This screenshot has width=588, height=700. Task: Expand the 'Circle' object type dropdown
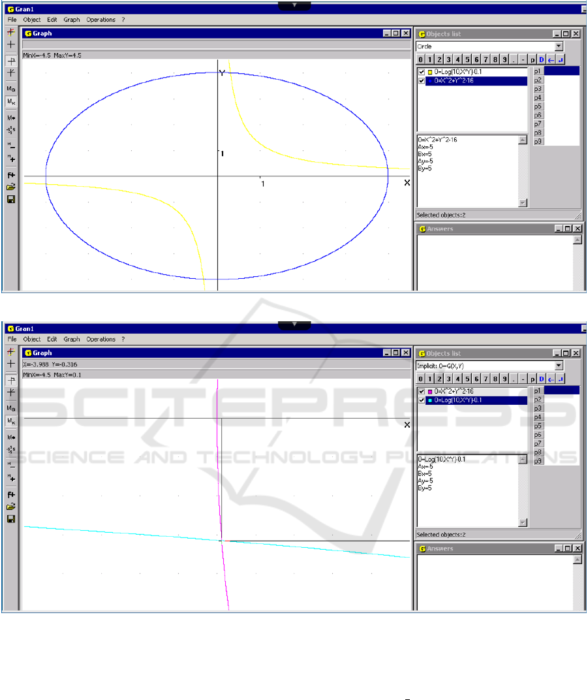click(559, 46)
